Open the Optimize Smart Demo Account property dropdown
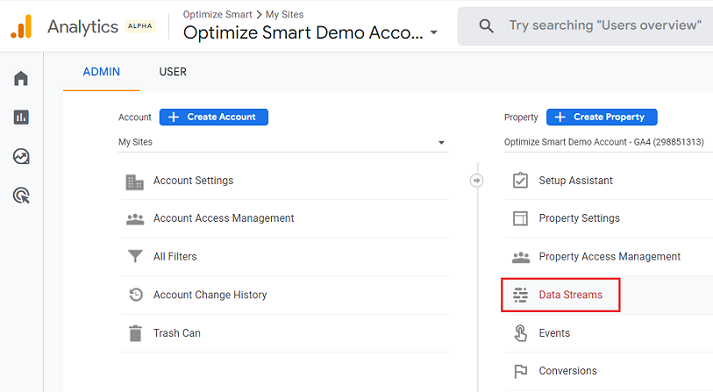Viewport: 713px width, 392px height. [x=608, y=142]
